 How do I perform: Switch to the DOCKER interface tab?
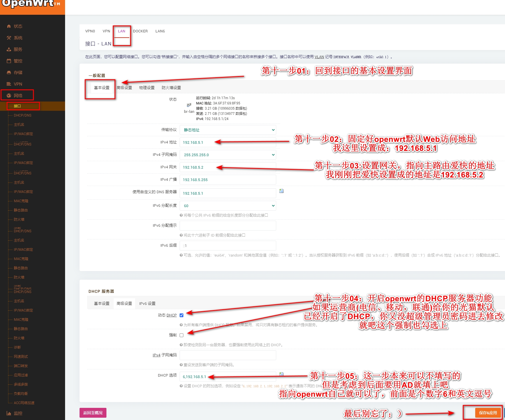(140, 31)
